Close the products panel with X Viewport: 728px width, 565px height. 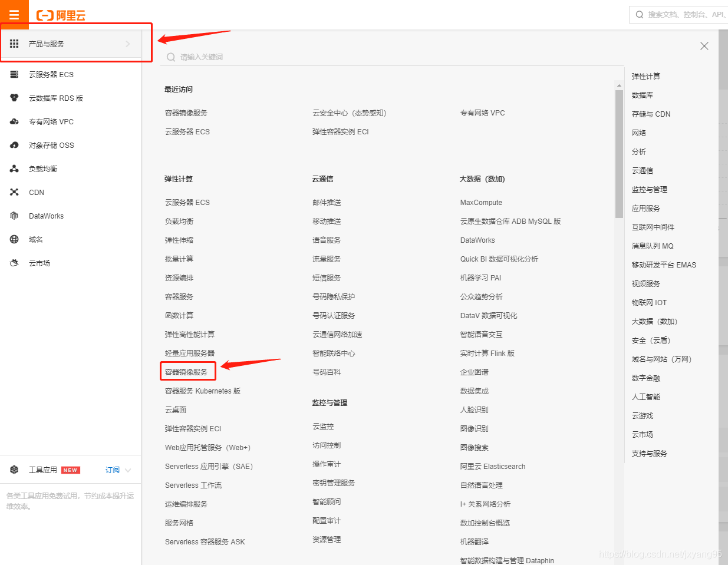pyautogui.click(x=704, y=46)
